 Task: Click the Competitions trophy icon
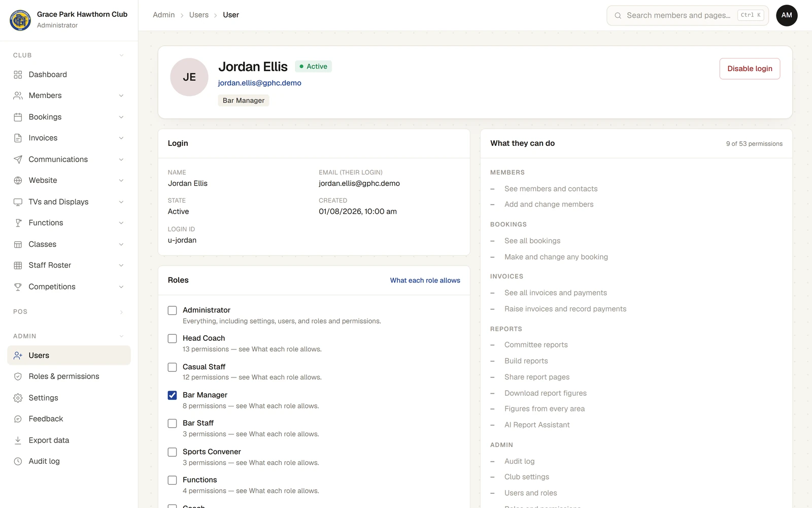click(x=18, y=287)
